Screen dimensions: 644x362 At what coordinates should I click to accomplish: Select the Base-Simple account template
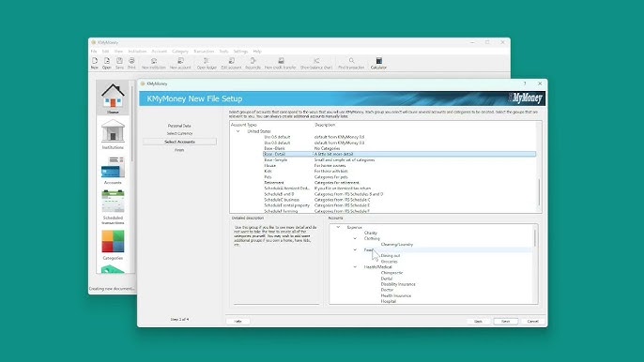pyautogui.click(x=276, y=160)
